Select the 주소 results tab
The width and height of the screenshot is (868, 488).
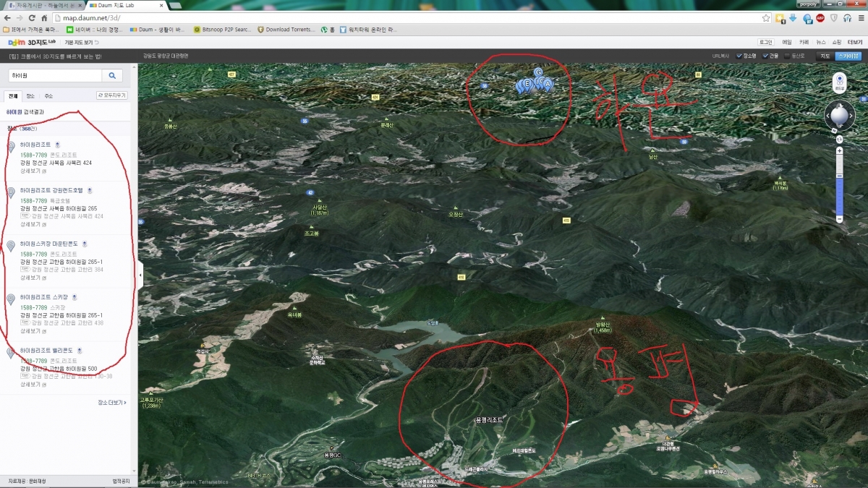coord(48,95)
